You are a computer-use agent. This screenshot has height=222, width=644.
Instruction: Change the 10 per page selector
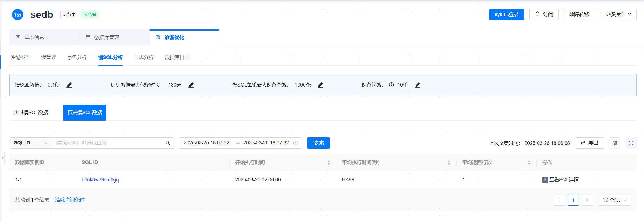click(615, 200)
